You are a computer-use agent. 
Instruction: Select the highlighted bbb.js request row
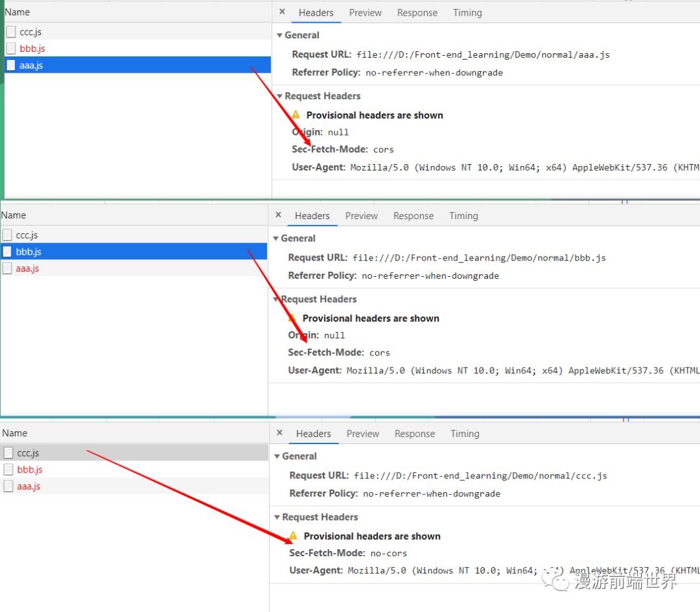click(134, 252)
